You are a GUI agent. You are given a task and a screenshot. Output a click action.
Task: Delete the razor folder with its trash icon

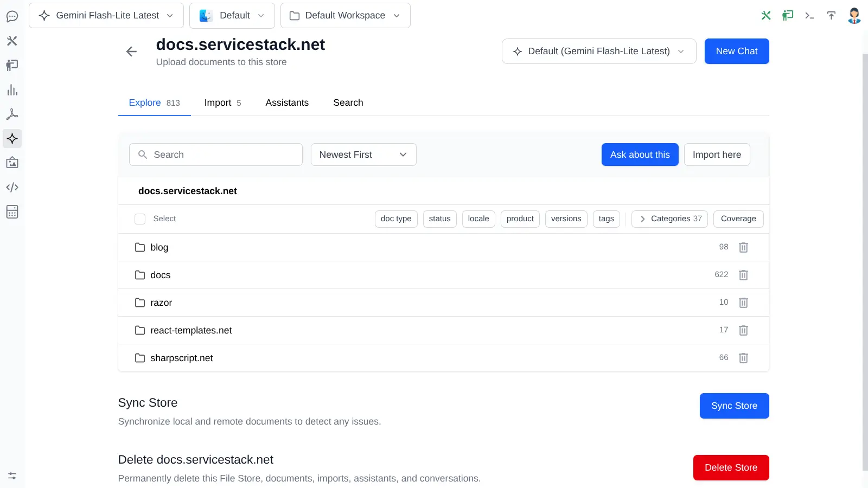click(x=743, y=303)
